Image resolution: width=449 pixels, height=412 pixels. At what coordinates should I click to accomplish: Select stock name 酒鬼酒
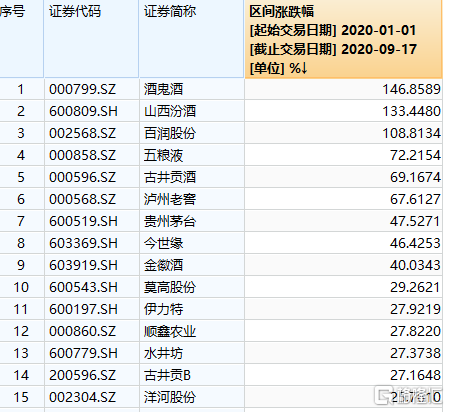tap(163, 89)
